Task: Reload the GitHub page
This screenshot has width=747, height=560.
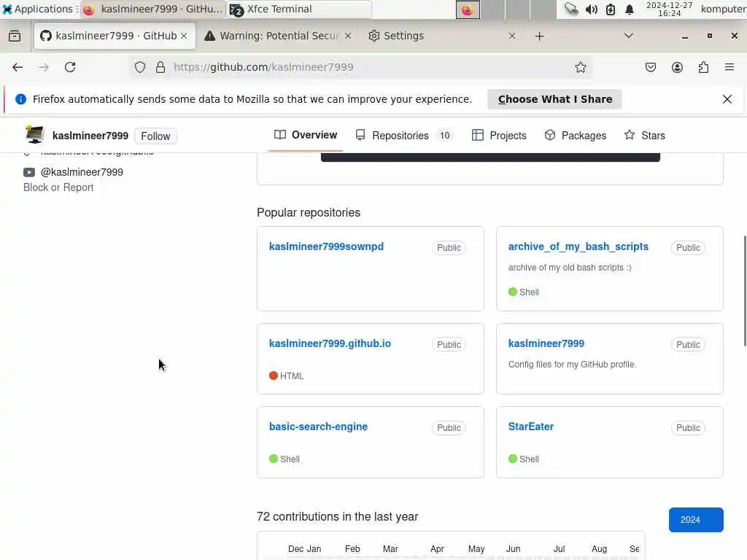Action: [x=70, y=67]
